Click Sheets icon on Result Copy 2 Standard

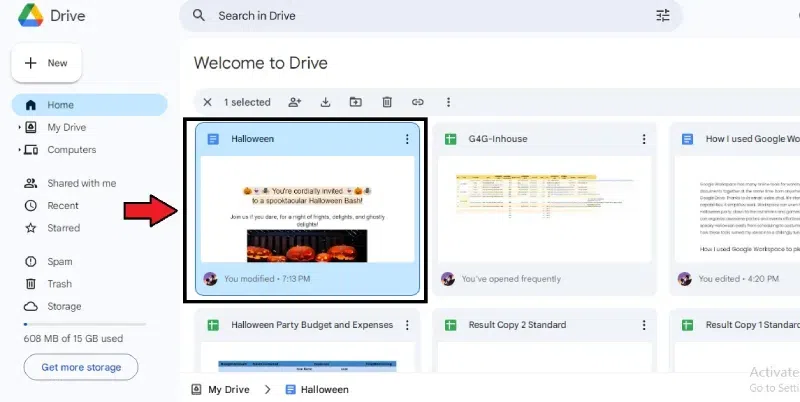[450, 325]
